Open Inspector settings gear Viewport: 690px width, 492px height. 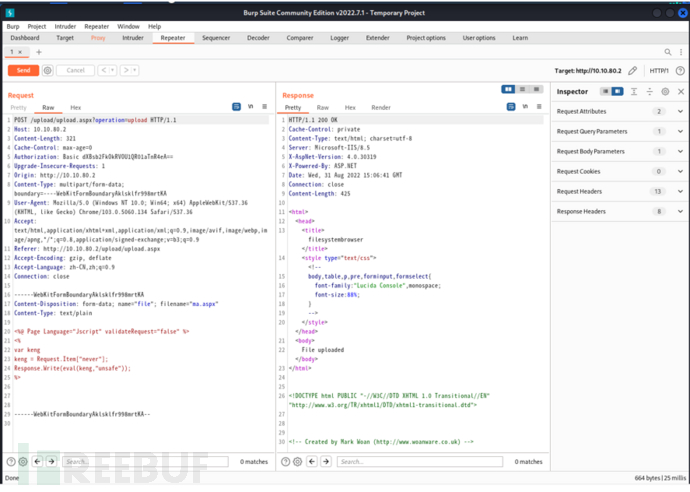[665, 92]
